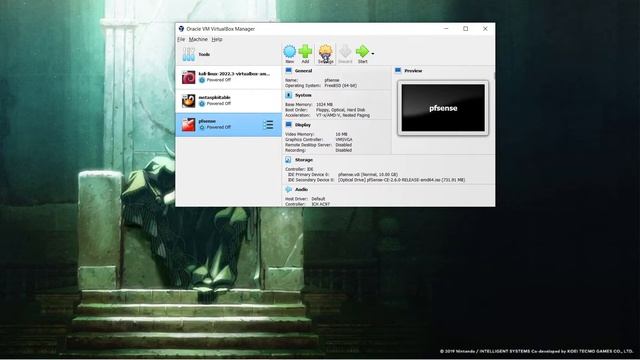Screen dimensions: 640x360
Task: Click the Name value 'pfsense' in General
Action: click(331, 80)
